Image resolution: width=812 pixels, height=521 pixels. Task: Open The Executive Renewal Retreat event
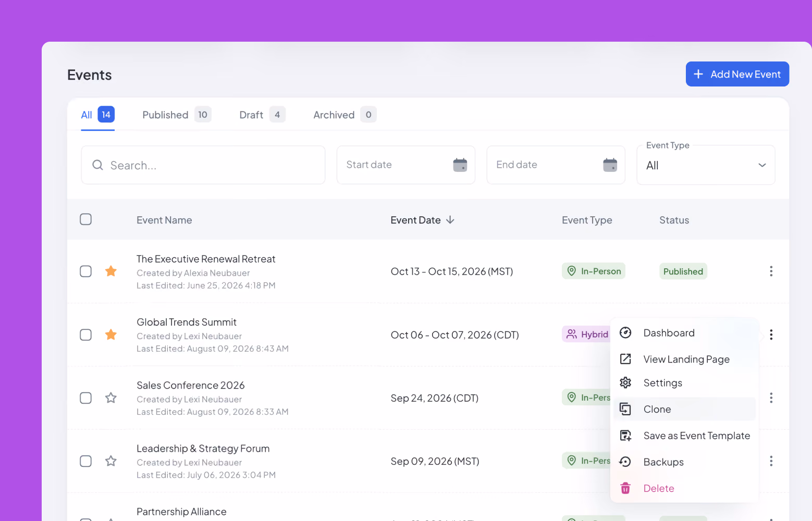click(206, 259)
